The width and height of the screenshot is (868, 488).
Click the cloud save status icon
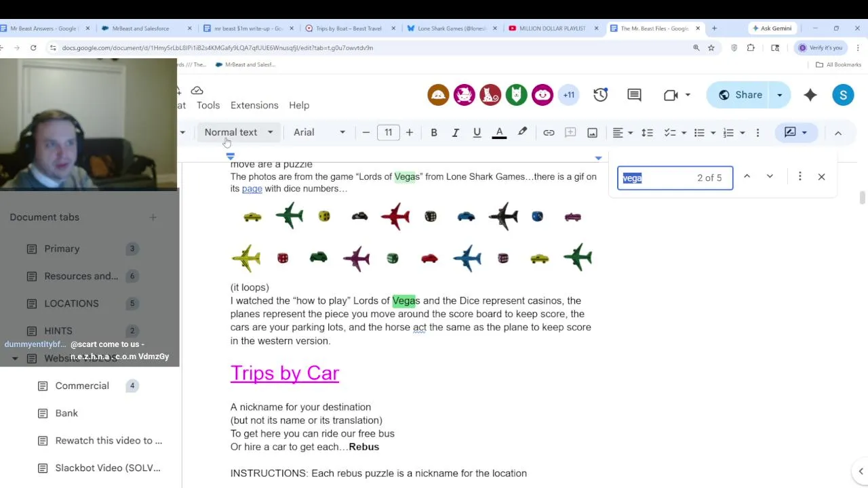click(x=197, y=91)
